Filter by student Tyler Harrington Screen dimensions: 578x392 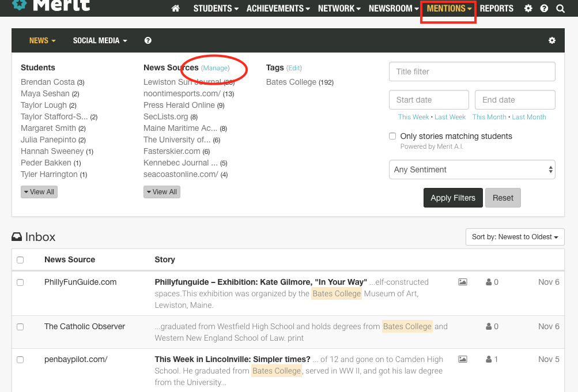tap(50, 174)
